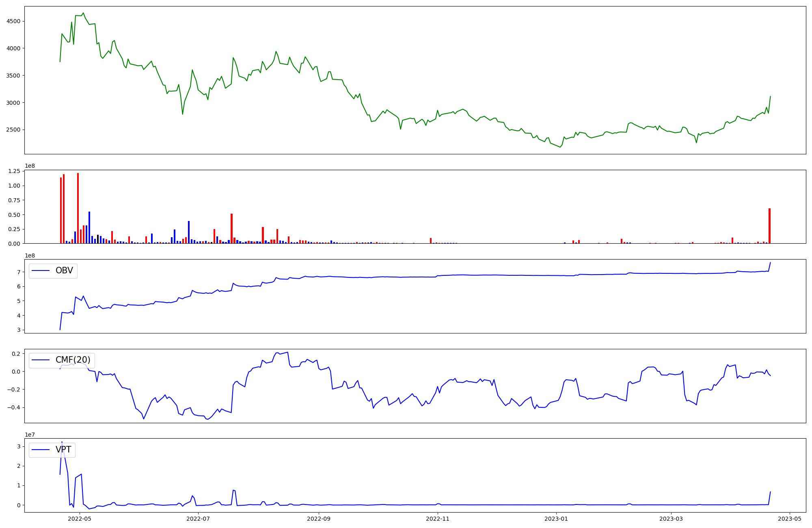Click the tall red volume bar at far right
Image resolution: width=812 pixels, height=528 pixels.
(769, 226)
